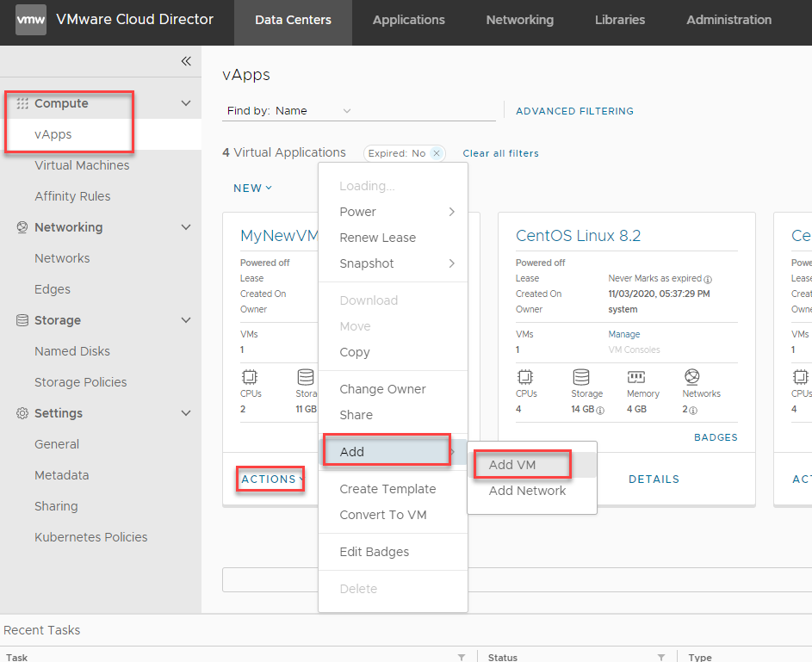This screenshot has width=812, height=662.
Task: Collapse the Storage section chevron
Action: coord(186,320)
